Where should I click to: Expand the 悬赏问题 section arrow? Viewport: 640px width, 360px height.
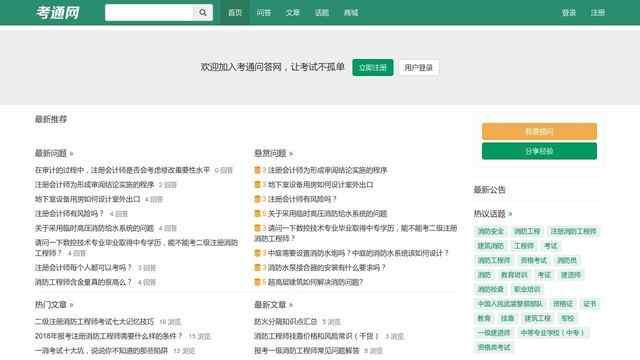pos(291,154)
